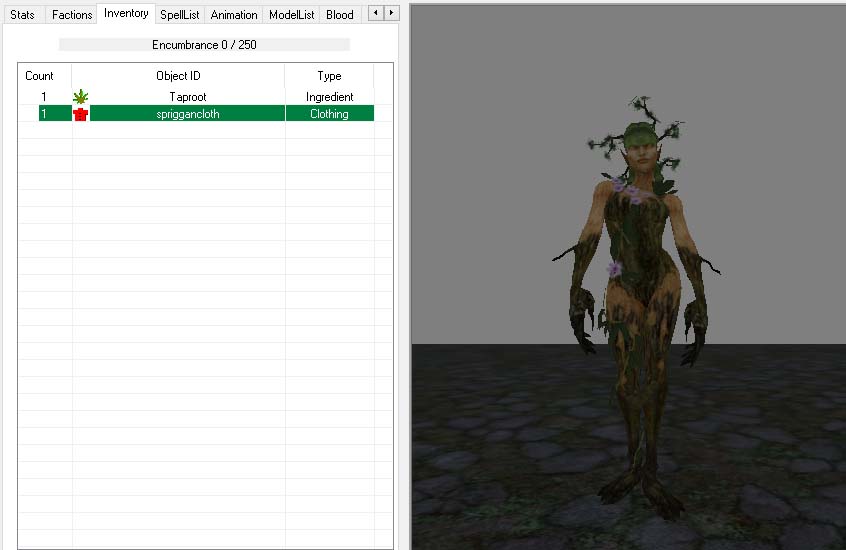Screen dimensions: 846x550
Task: Switch to the Blood tab
Action: click(x=340, y=15)
